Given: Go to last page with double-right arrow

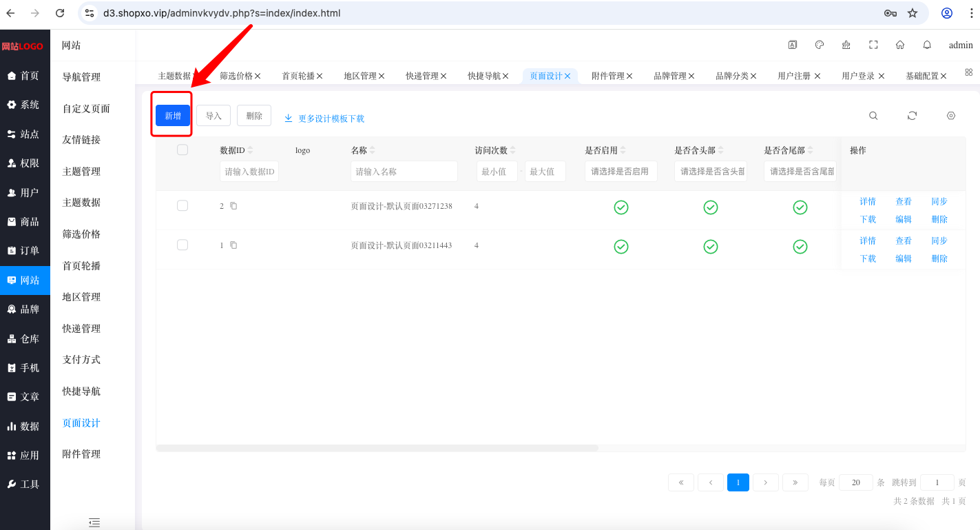Looking at the screenshot, I should click(795, 482).
